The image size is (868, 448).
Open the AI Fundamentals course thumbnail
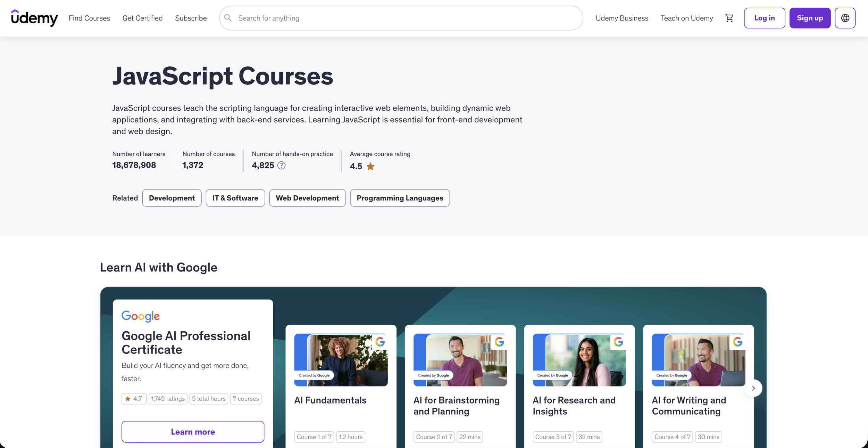(x=341, y=360)
